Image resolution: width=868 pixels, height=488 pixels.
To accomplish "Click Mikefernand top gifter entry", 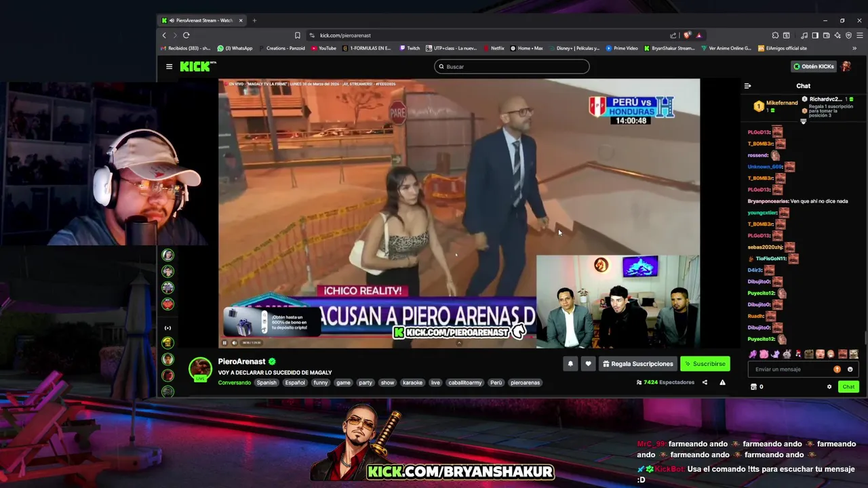I will click(776, 106).
